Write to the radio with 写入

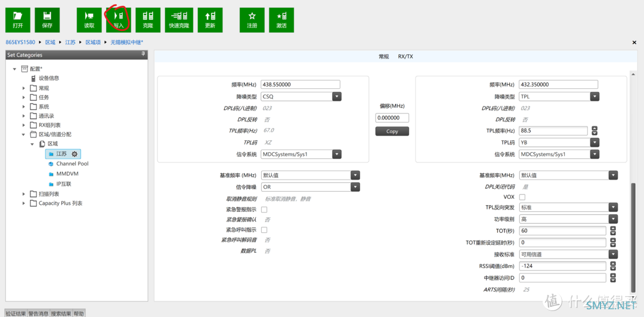pyautogui.click(x=118, y=20)
